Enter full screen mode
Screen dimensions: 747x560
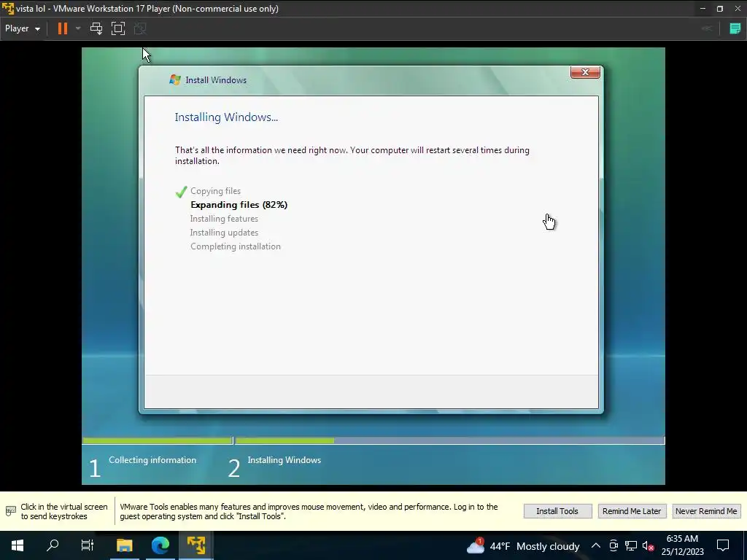click(118, 28)
